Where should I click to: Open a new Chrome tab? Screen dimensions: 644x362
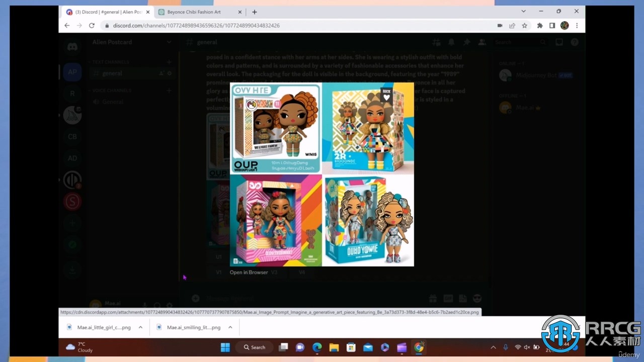point(255,12)
